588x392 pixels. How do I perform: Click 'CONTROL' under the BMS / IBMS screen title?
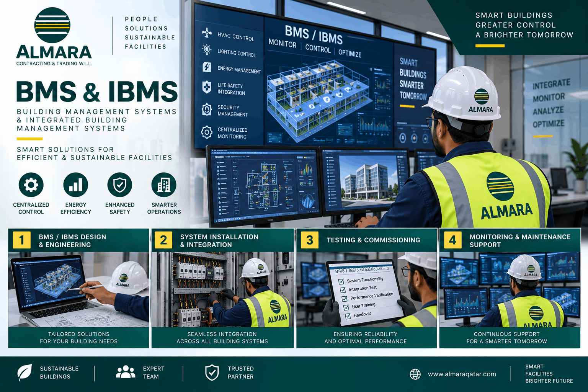pyautogui.click(x=318, y=49)
